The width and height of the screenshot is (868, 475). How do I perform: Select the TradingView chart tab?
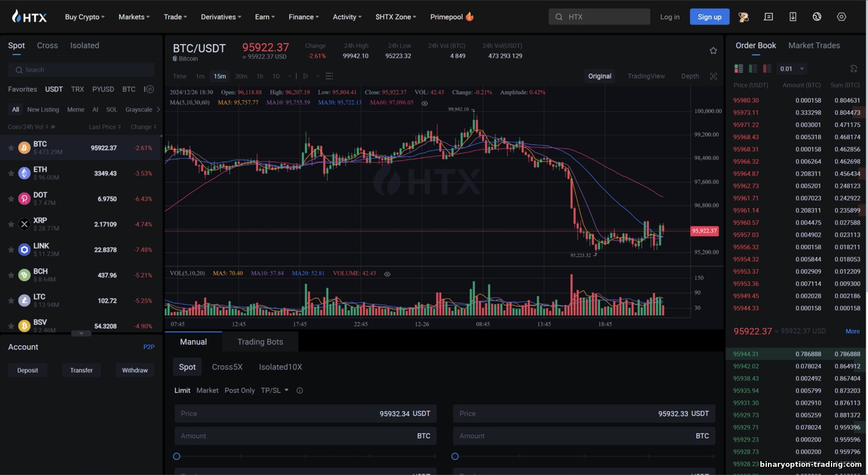click(x=646, y=76)
